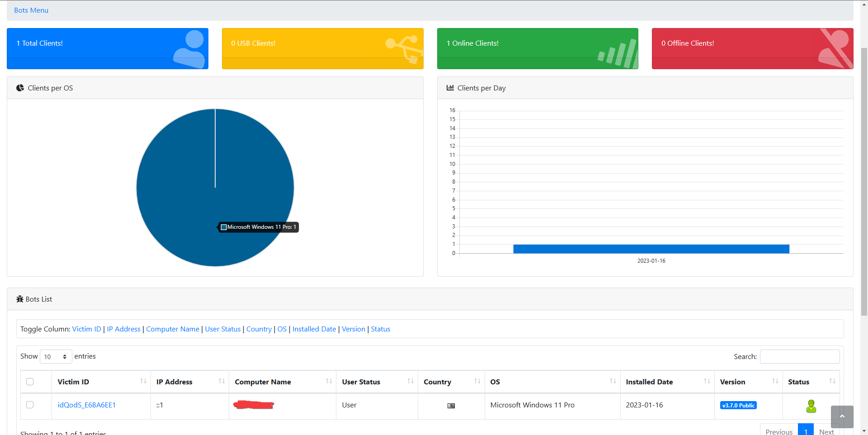This screenshot has height=435, width=868.
Task: Click the USB icon on USB Clients card
Action: tap(404, 49)
